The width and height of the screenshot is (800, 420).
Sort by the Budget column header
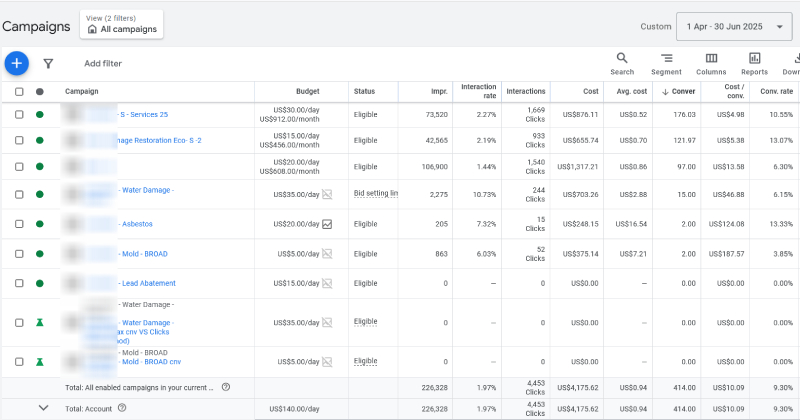coord(308,91)
